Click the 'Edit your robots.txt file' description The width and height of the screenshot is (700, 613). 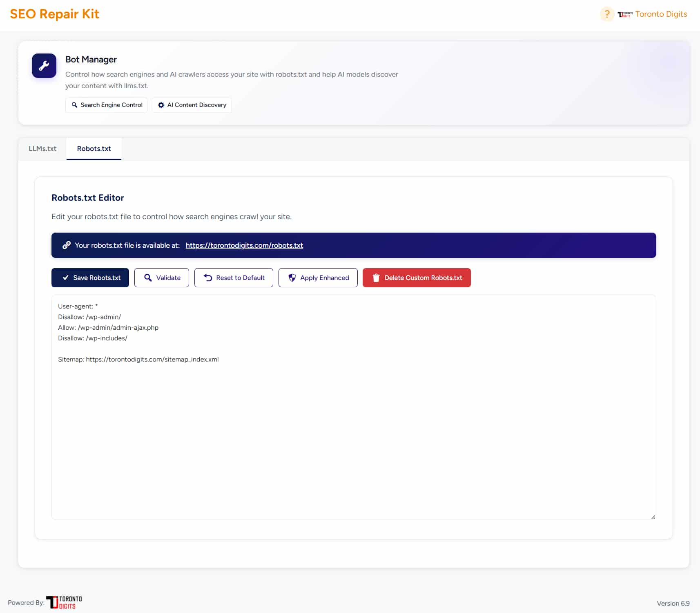tap(172, 216)
